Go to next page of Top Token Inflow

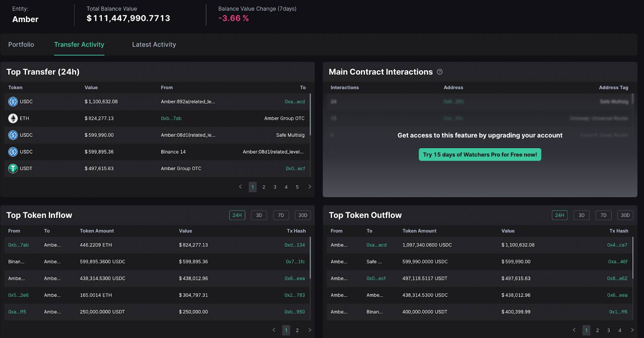coord(310,330)
